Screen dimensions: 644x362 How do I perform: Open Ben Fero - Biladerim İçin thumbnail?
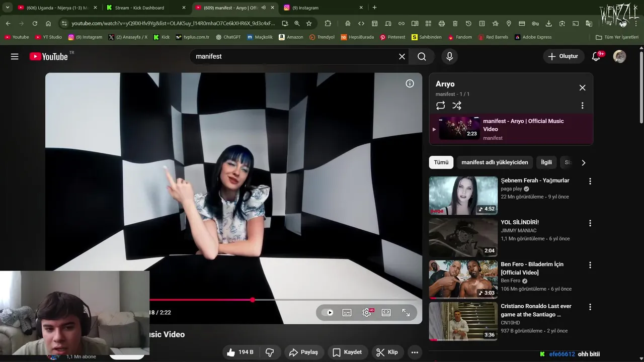coord(463,279)
